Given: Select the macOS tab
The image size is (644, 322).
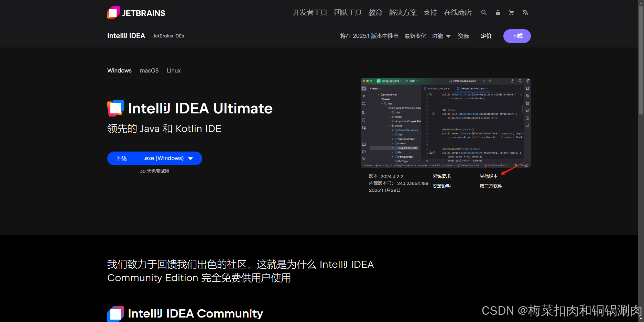Looking at the screenshot, I should (149, 70).
